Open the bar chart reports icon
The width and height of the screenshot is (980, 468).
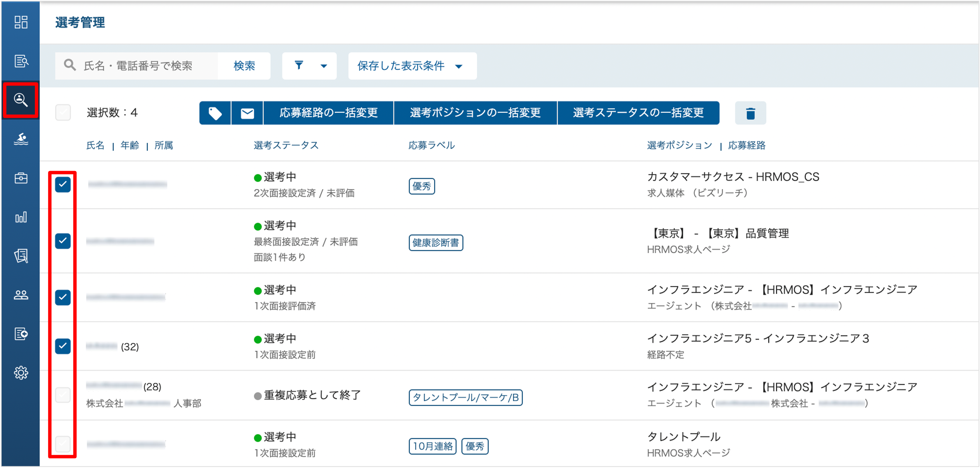(x=21, y=217)
